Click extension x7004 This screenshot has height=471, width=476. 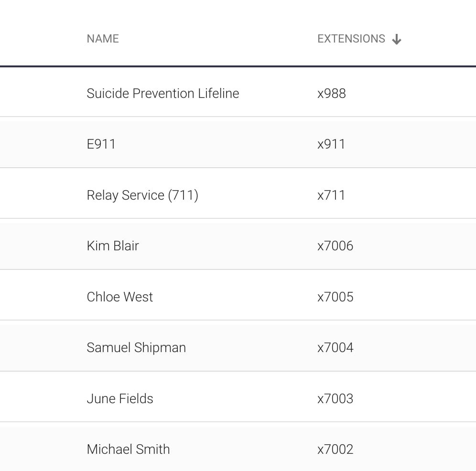pyautogui.click(x=335, y=348)
